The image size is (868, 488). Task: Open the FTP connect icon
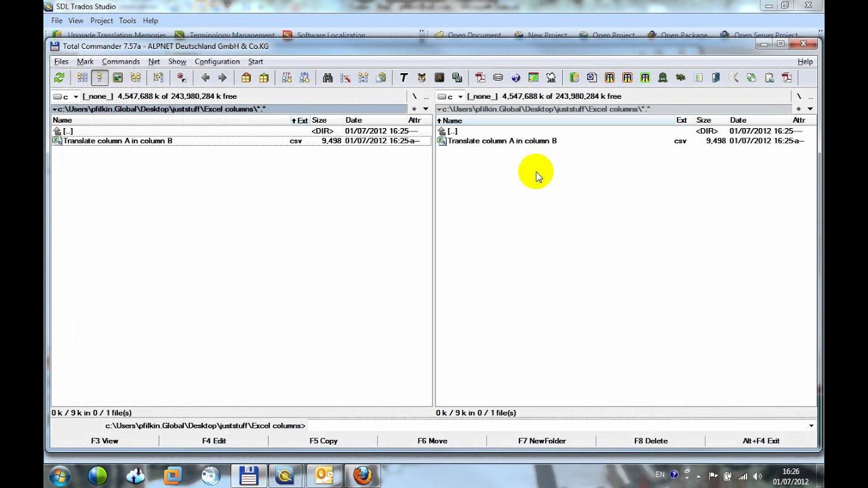click(x=287, y=78)
